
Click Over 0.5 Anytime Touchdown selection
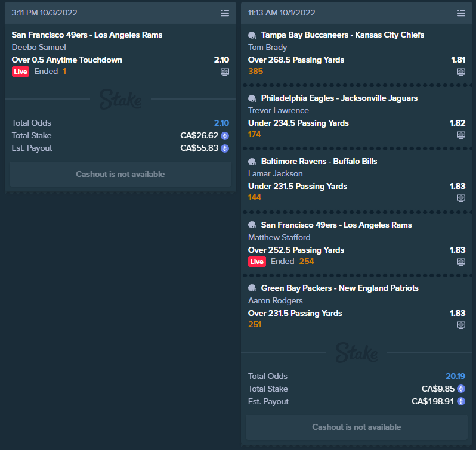coord(67,60)
